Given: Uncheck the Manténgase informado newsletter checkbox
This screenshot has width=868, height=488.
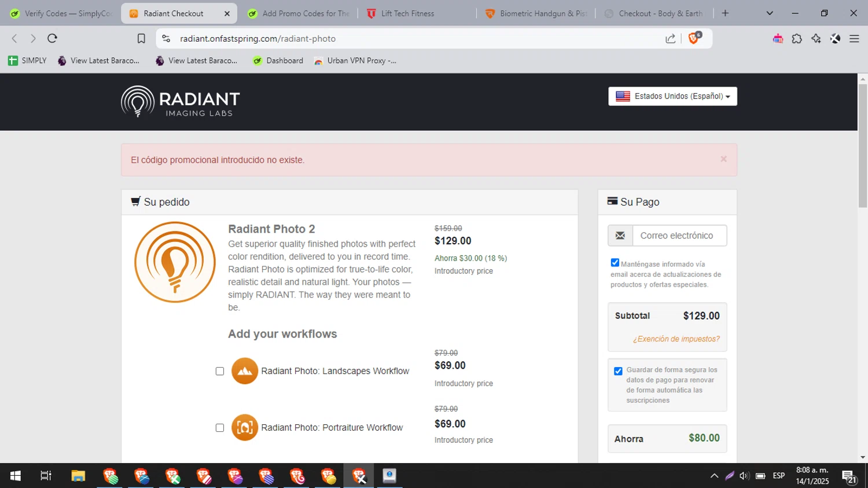Looking at the screenshot, I should click(x=615, y=263).
